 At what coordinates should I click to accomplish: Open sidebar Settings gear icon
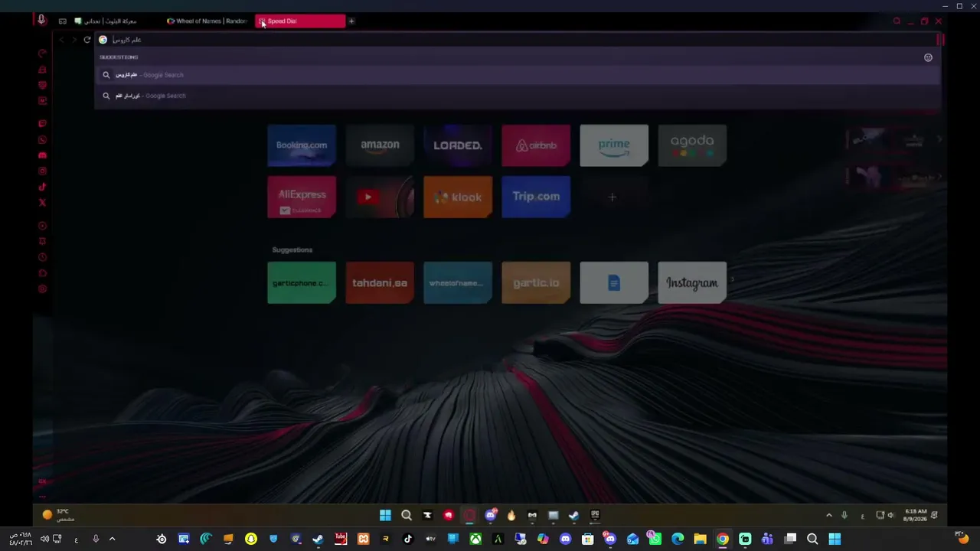42,289
